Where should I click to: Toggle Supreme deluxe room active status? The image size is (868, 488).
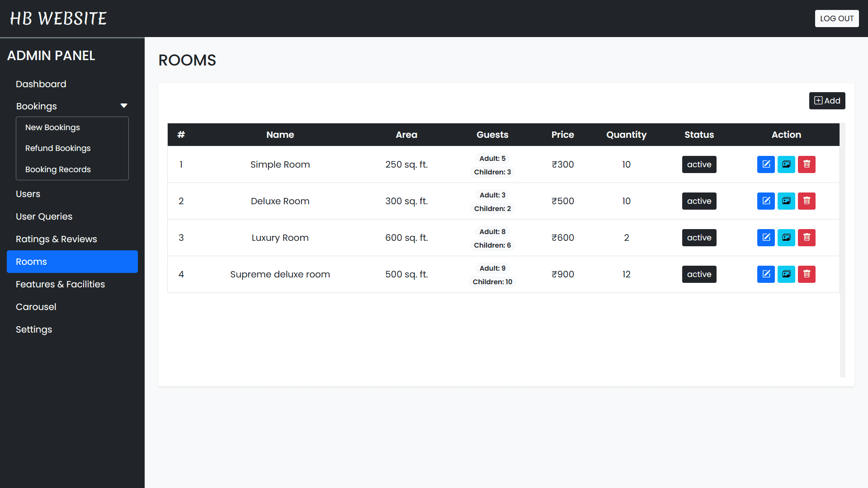point(699,274)
